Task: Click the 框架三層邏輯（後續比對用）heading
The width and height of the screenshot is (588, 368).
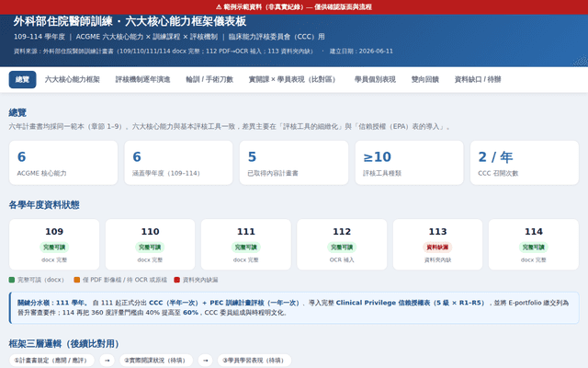Action: coord(63,343)
